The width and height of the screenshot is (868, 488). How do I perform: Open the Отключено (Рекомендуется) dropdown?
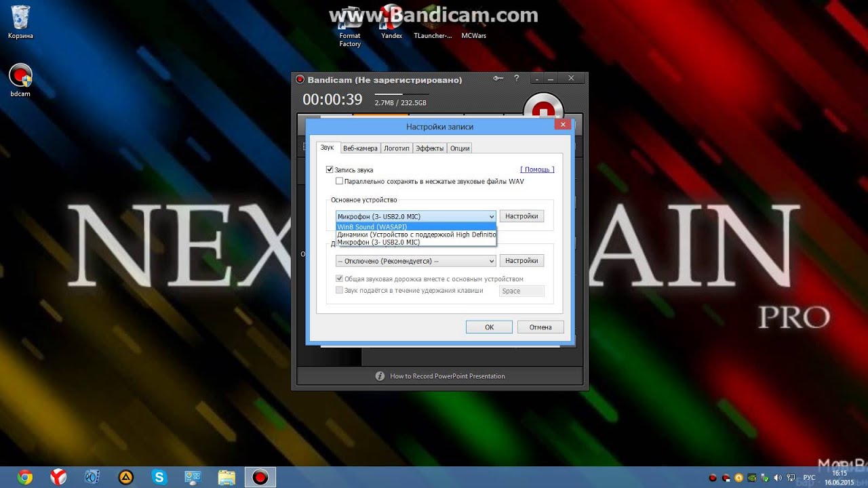[x=416, y=260]
